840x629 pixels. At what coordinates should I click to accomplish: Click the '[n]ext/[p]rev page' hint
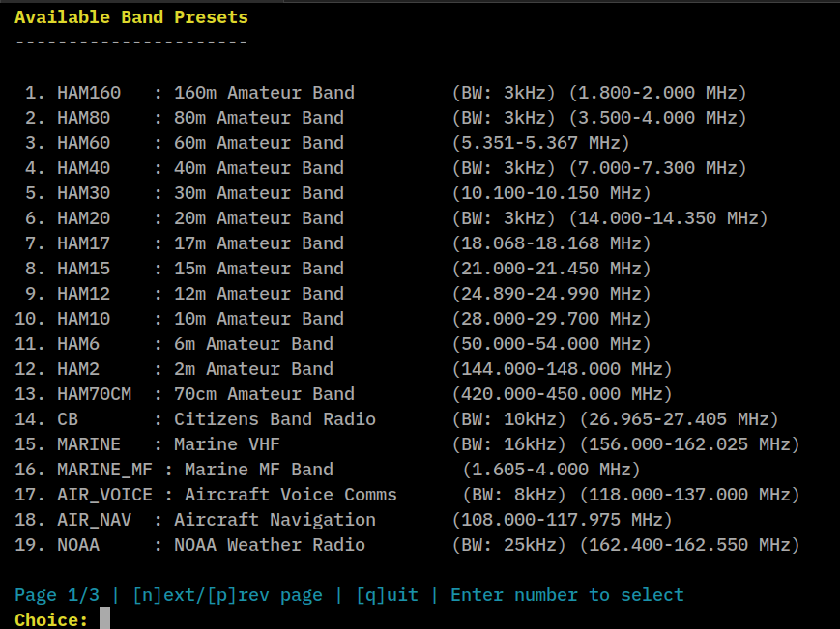pyautogui.click(x=228, y=595)
